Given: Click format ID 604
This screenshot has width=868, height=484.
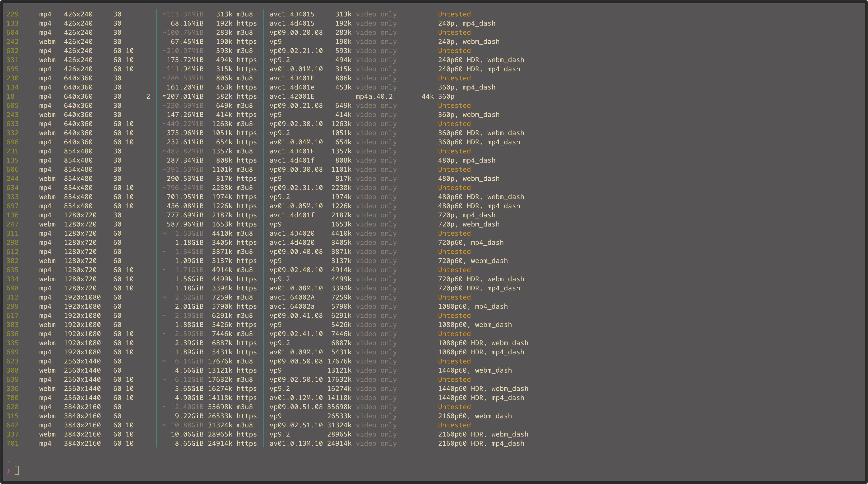Looking at the screenshot, I should click(13, 32).
